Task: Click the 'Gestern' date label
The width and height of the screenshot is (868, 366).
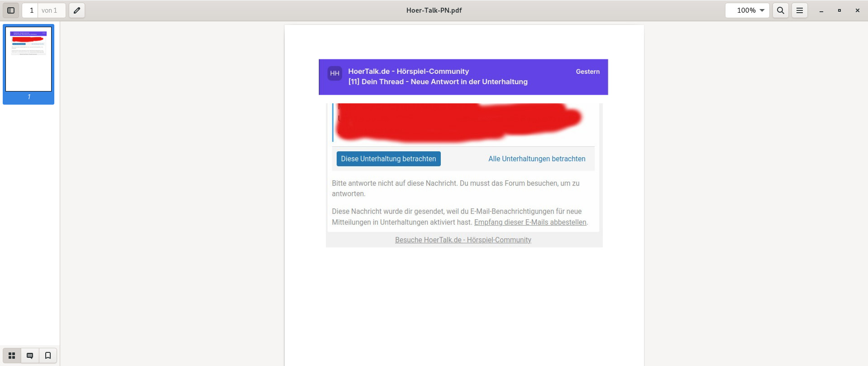Action: (x=587, y=72)
